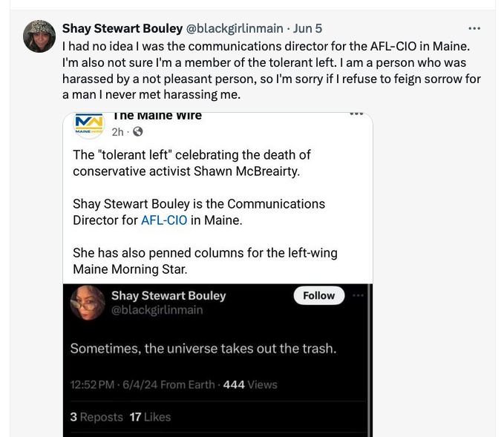
Task: Click the globe public visibility icon
Action: 137,132
